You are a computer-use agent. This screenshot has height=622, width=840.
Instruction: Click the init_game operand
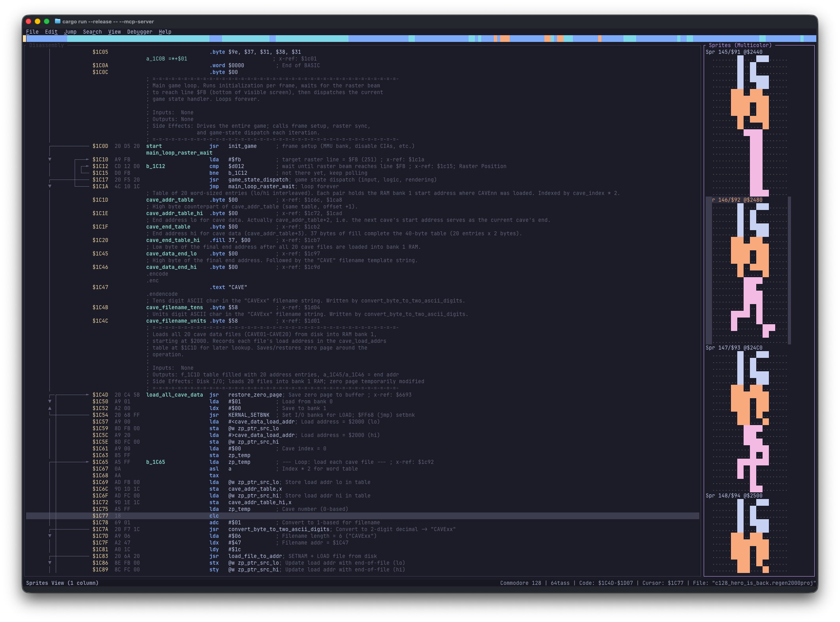[242, 146]
